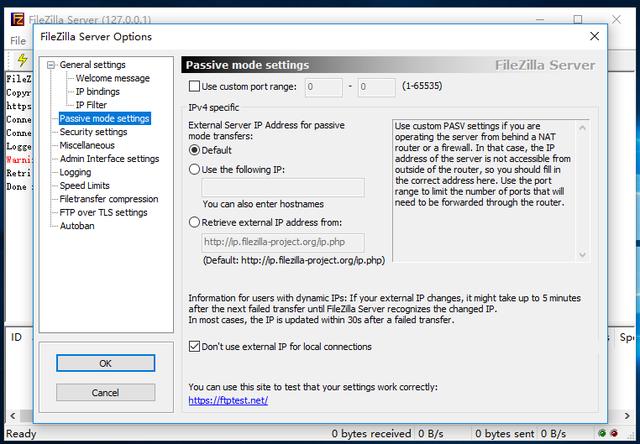Click the custom port range start field
640x444 pixels.
[x=324, y=87]
